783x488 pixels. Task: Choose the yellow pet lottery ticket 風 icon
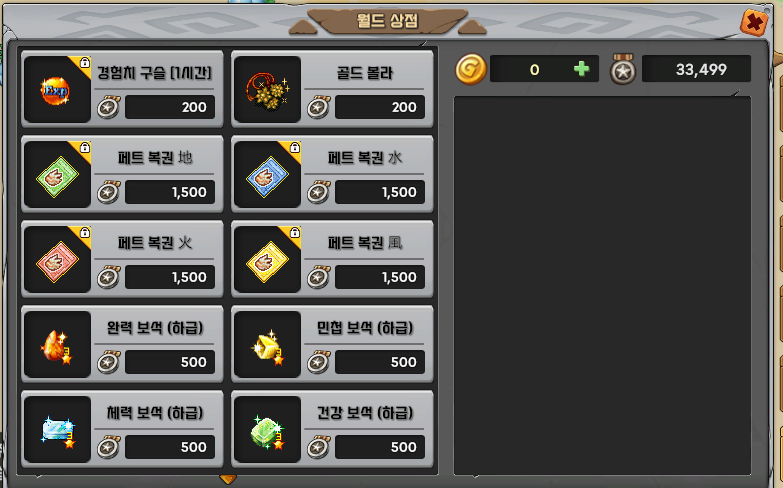[x=268, y=259]
